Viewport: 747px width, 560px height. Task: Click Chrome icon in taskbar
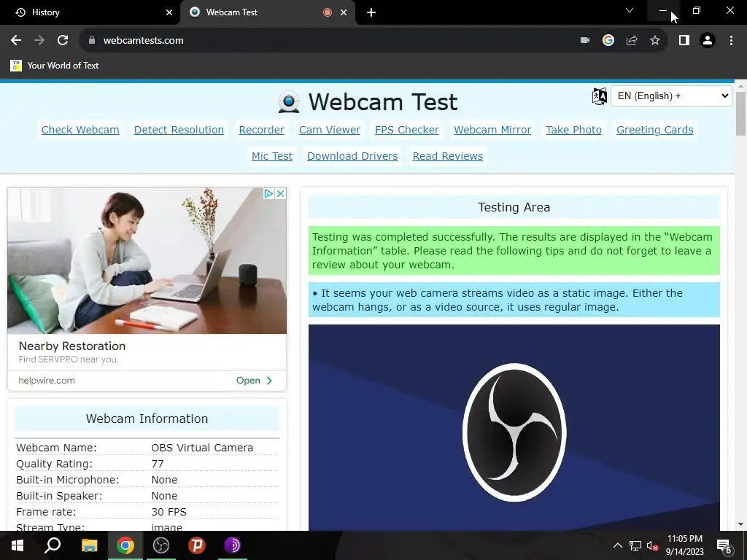click(125, 545)
